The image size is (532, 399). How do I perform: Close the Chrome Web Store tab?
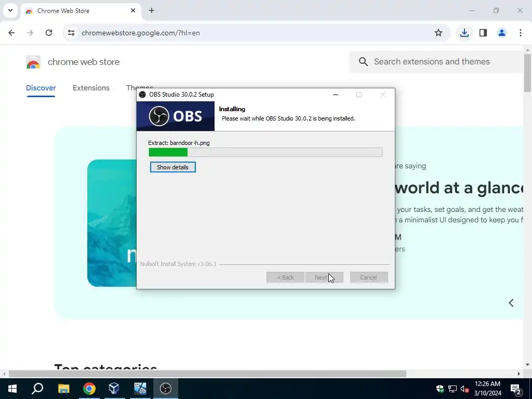tap(133, 10)
